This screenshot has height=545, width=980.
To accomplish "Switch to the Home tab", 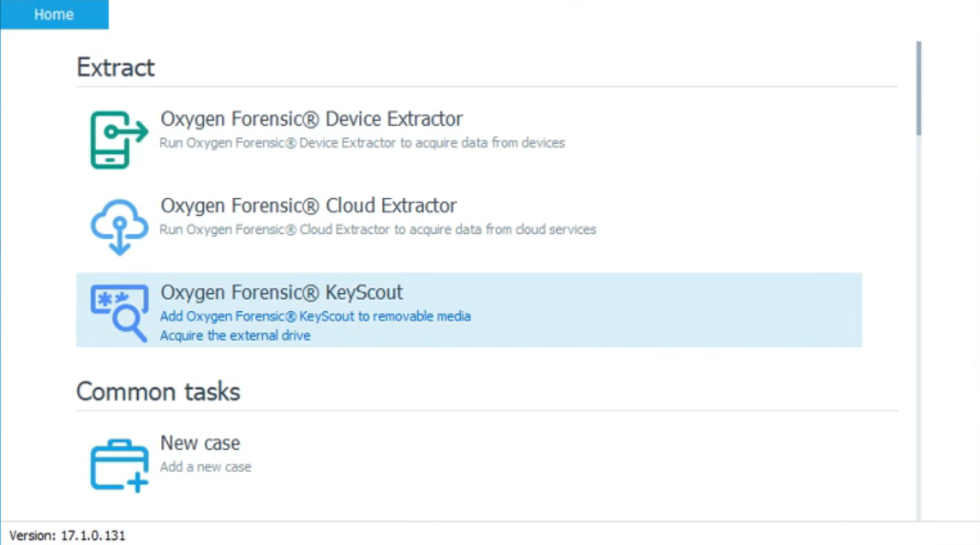I will point(54,15).
